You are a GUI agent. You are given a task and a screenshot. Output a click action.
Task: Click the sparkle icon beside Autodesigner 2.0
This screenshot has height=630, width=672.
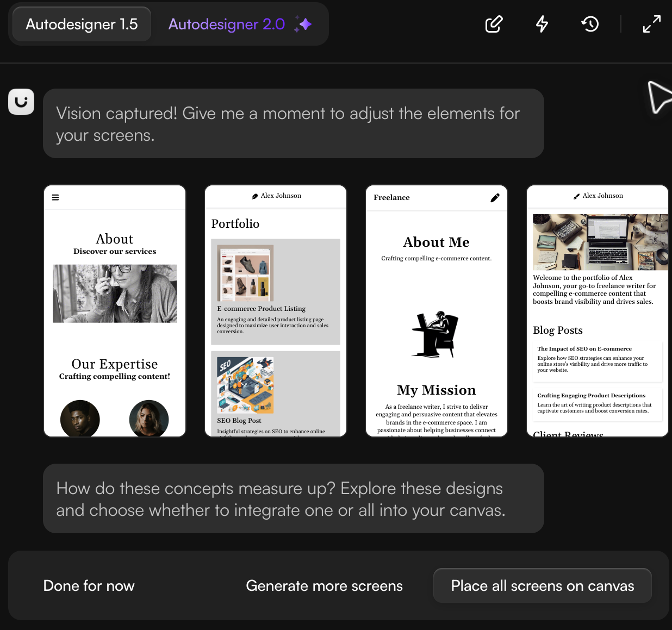pyautogui.click(x=303, y=24)
